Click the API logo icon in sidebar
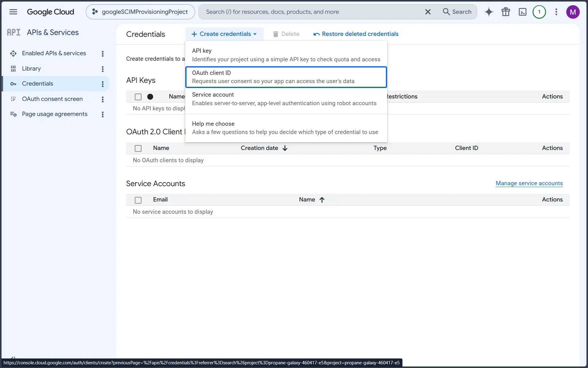 13,32
